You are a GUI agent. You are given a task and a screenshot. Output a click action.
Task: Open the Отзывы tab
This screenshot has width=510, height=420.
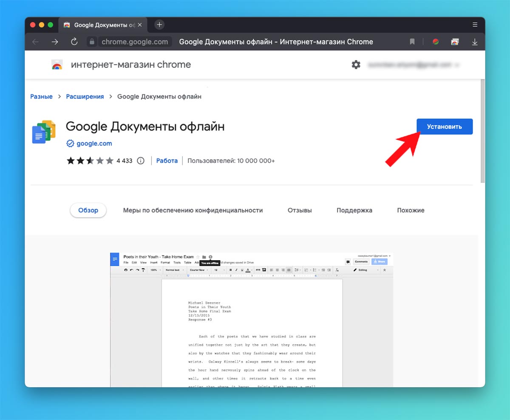tap(300, 210)
